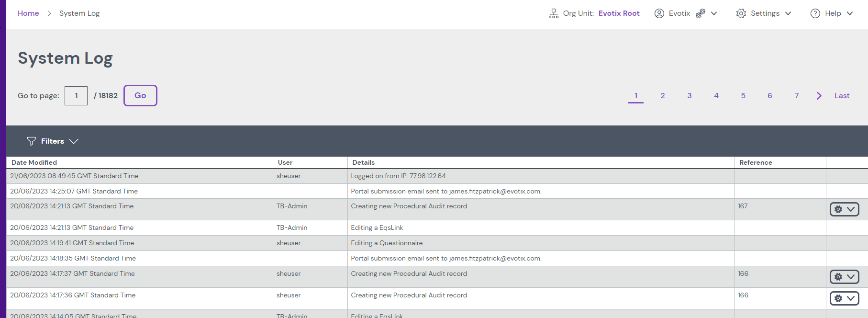Click the Filters funnel icon
868x318 pixels.
tap(32, 141)
